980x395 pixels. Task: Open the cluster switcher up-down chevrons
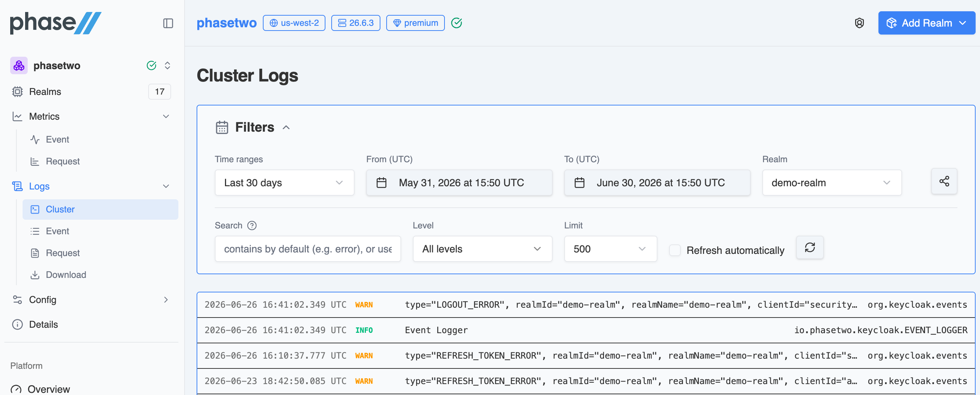(167, 65)
